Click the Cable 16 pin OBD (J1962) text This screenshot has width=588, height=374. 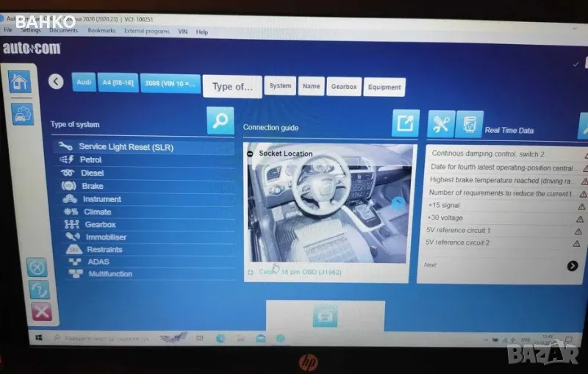(300, 273)
